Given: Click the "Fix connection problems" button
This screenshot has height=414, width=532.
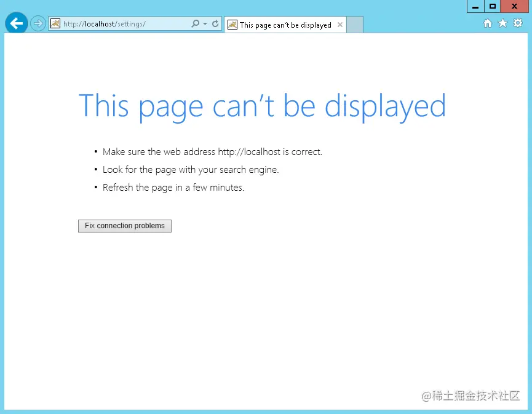Looking at the screenshot, I should click(x=125, y=226).
